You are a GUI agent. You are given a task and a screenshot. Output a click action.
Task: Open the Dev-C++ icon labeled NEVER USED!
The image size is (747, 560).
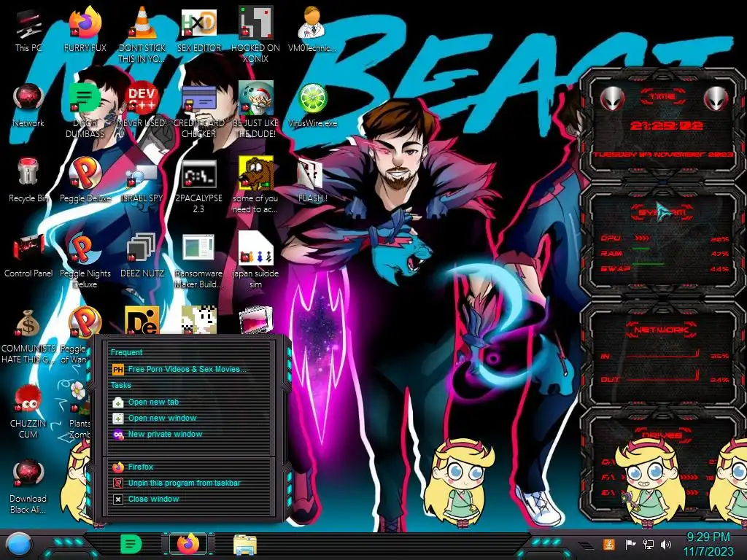click(x=142, y=105)
